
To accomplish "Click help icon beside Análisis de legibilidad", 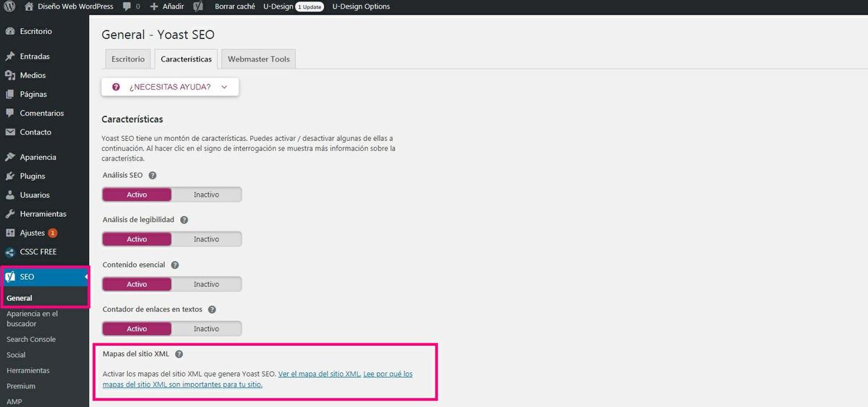I will click(x=184, y=220).
